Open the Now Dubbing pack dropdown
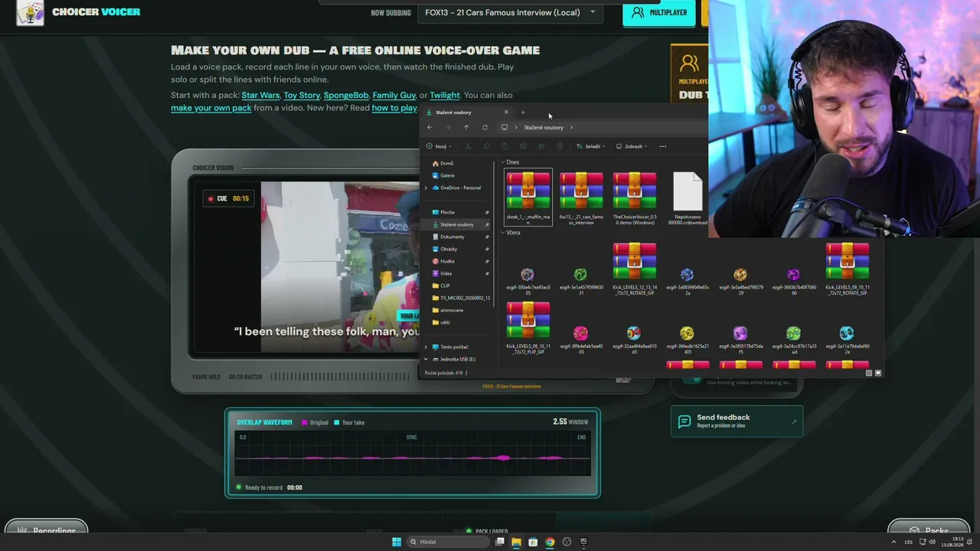The height and width of the screenshot is (551, 980). tap(511, 12)
